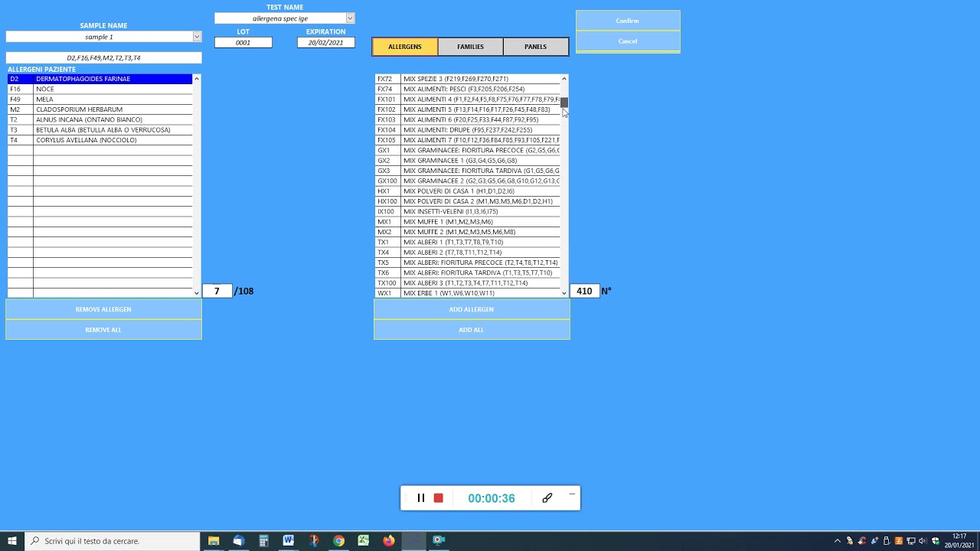Switch to the PANELS tab
This screenshot has width=980, height=551.
[535, 47]
